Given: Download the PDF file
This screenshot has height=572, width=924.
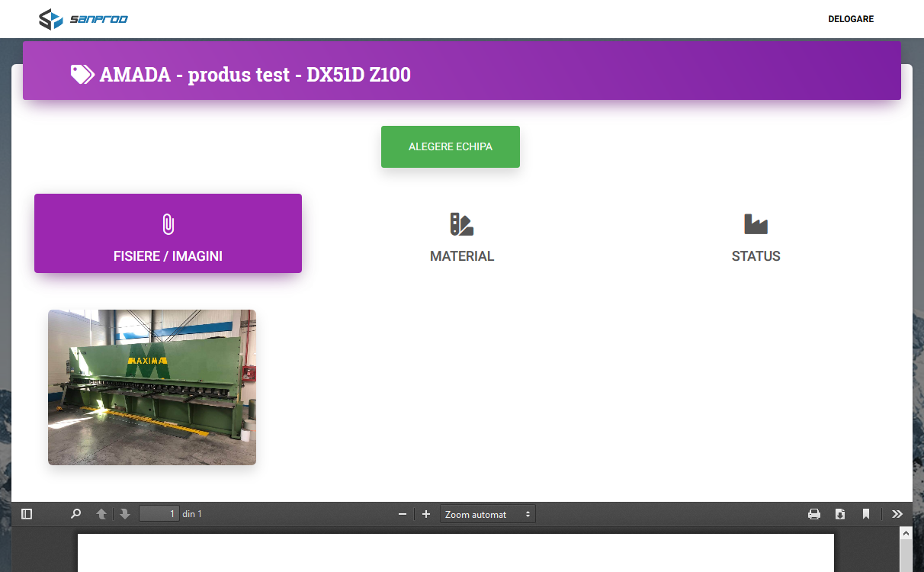Looking at the screenshot, I should 840,514.
